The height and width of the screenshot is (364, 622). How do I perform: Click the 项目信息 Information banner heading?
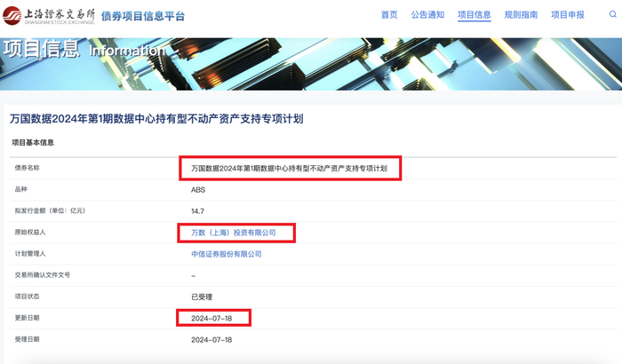pos(84,50)
